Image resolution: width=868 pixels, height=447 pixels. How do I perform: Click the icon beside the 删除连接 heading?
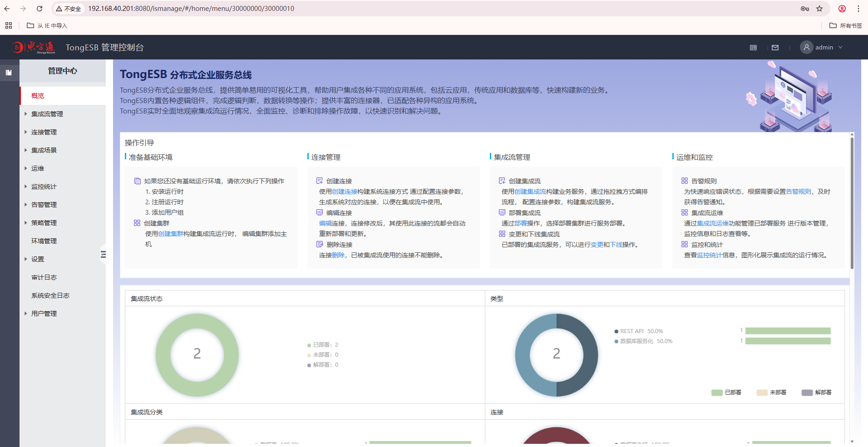pyautogui.click(x=320, y=245)
